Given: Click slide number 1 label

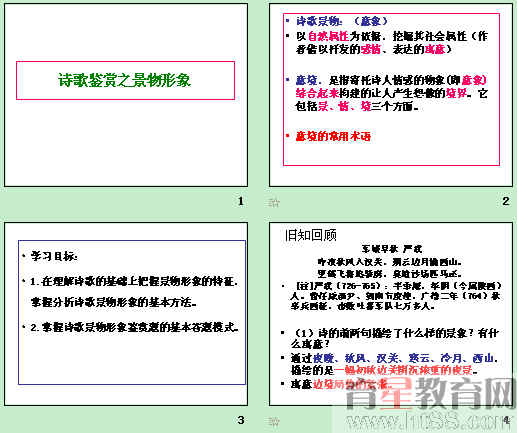Looking at the screenshot, I should coord(241,201).
